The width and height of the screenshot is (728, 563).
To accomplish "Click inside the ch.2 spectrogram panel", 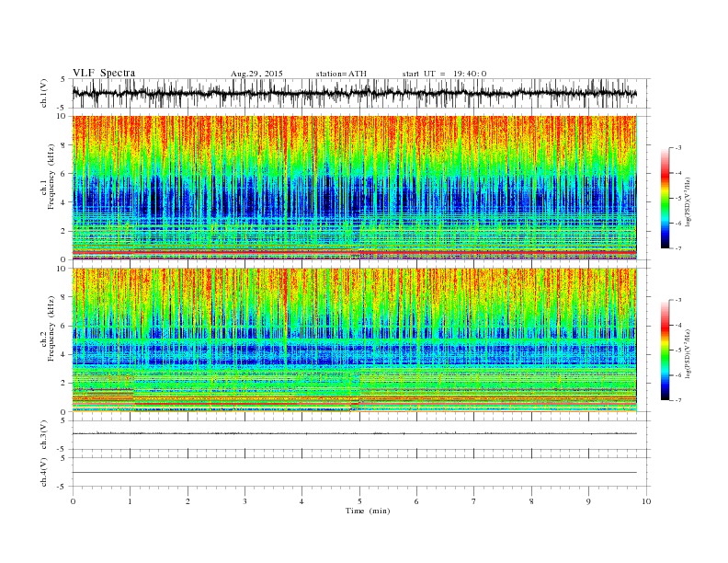I will coord(354,340).
